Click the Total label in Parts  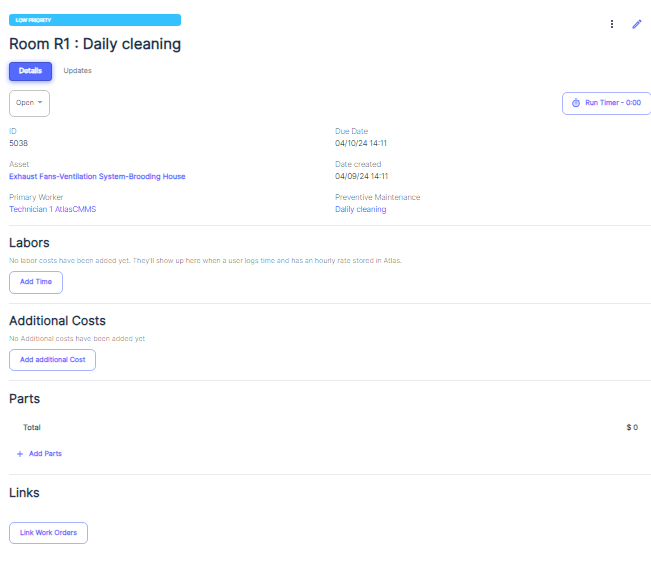(x=32, y=427)
